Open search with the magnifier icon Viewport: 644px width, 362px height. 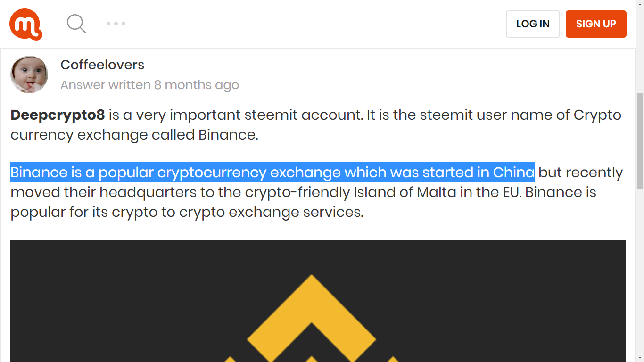pos(76,23)
